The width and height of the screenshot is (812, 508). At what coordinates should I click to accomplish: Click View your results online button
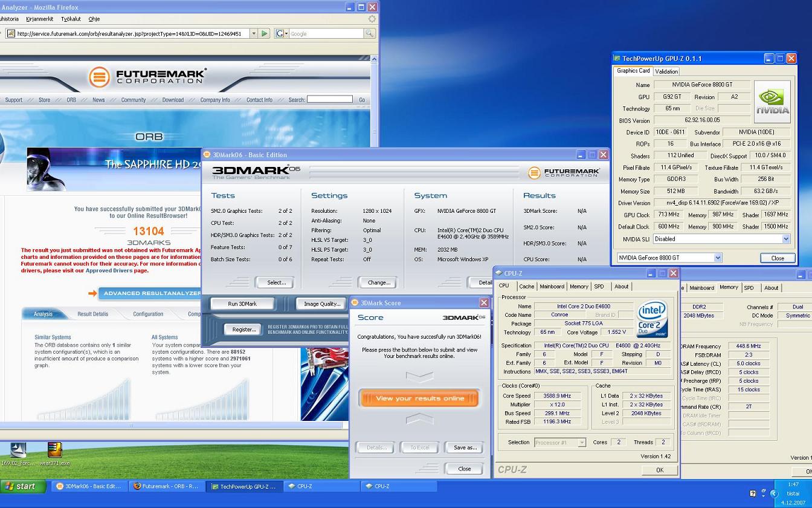point(419,398)
